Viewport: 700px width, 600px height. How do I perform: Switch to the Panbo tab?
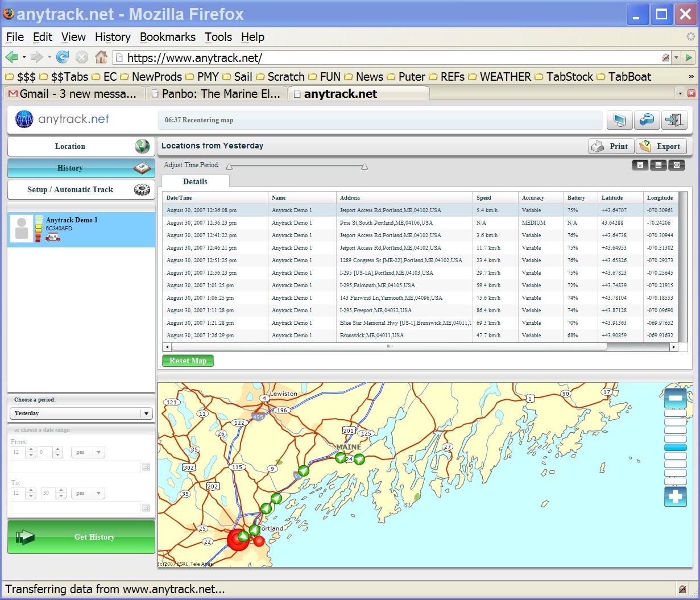pos(216,94)
